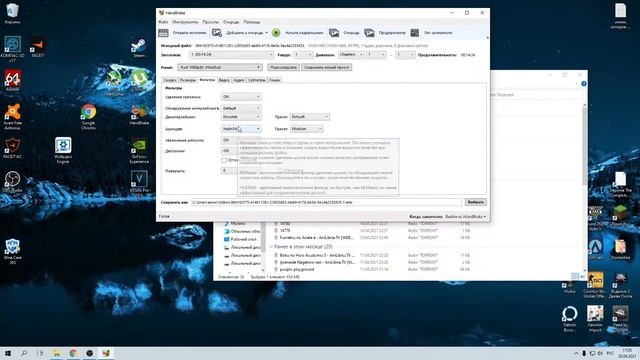
Task: Switch to the Video tab
Action: (224, 80)
